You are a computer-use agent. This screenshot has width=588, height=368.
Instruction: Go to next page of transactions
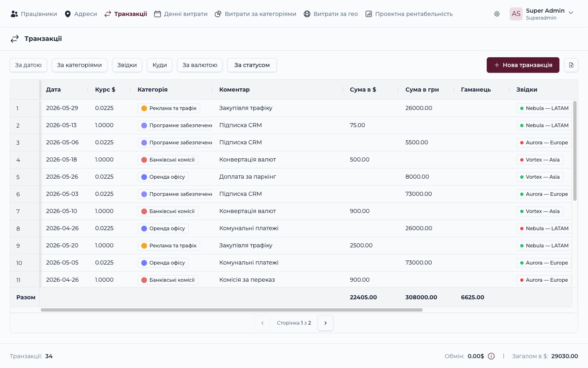click(x=325, y=323)
